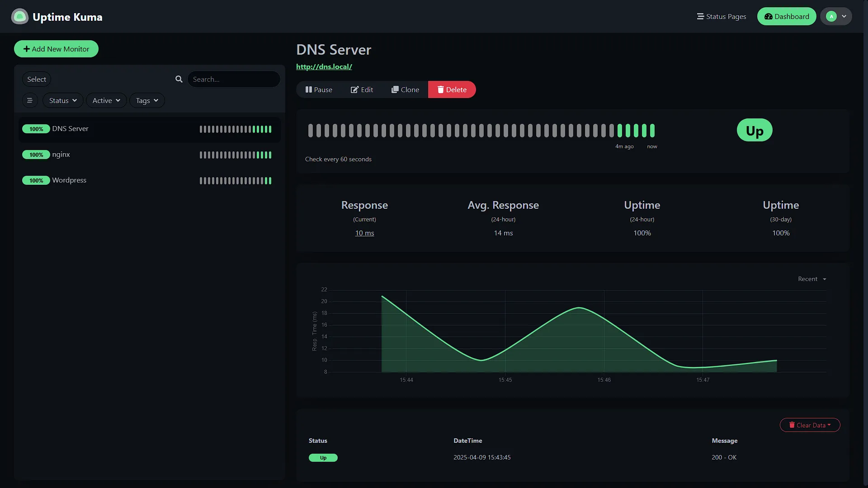Screen dimensions: 868x488
Task: Click the Wordpress heartbeat bar strip
Action: click(x=236, y=181)
